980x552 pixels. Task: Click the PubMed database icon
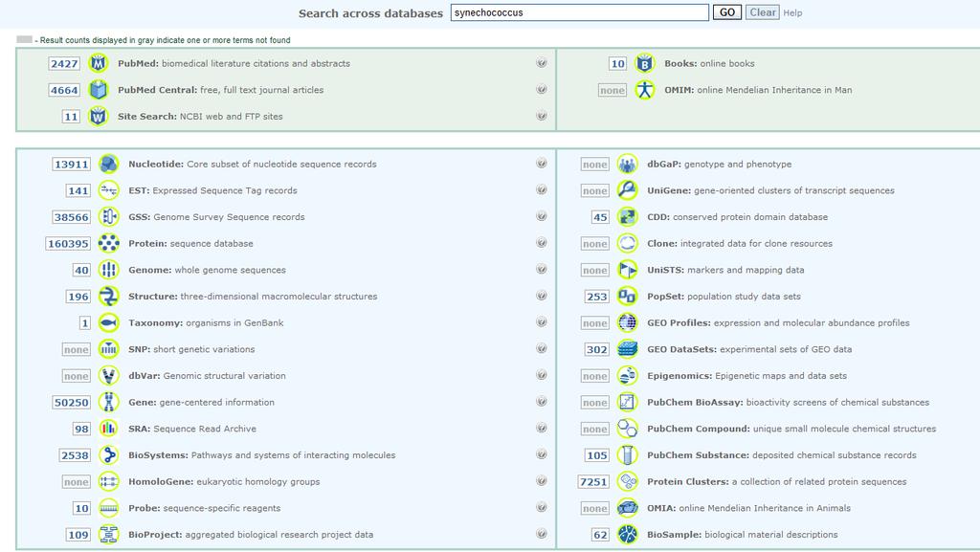pyautogui.click(x=99, y=63)
